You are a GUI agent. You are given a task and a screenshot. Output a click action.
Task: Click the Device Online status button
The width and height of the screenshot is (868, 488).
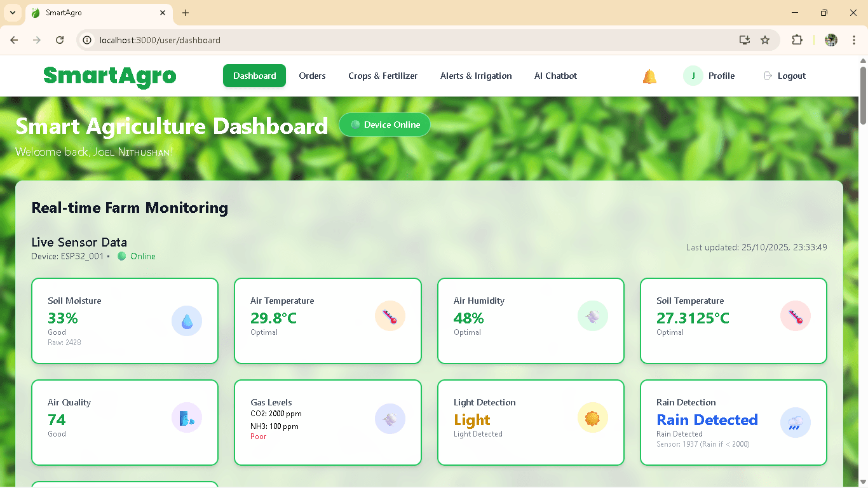384,125
